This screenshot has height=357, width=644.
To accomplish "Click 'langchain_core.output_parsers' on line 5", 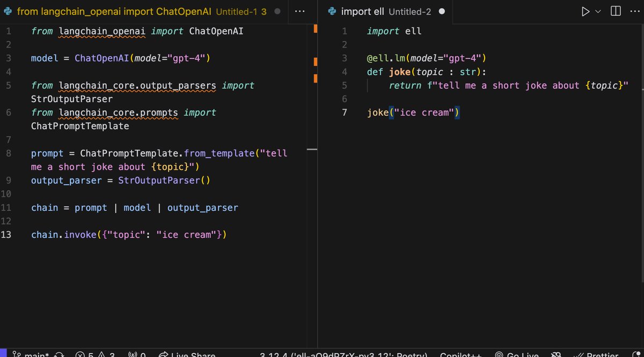I will (137, 85).
